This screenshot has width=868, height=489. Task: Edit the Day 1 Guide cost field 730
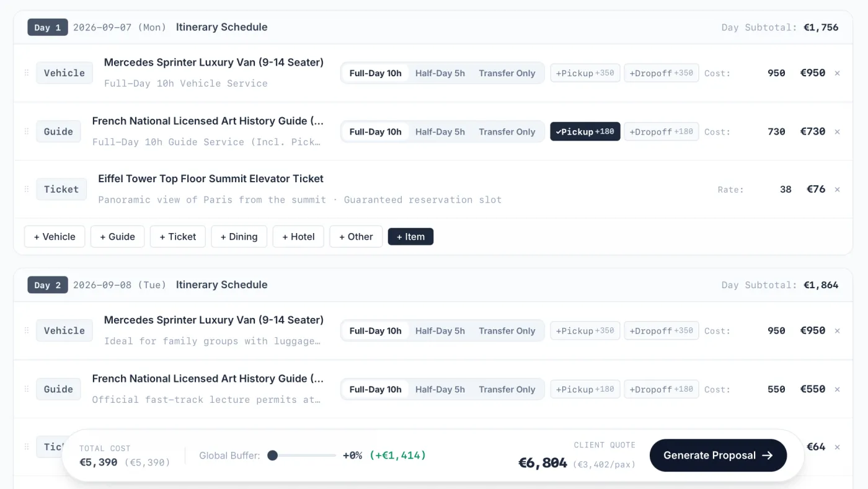tap(761, 131)
